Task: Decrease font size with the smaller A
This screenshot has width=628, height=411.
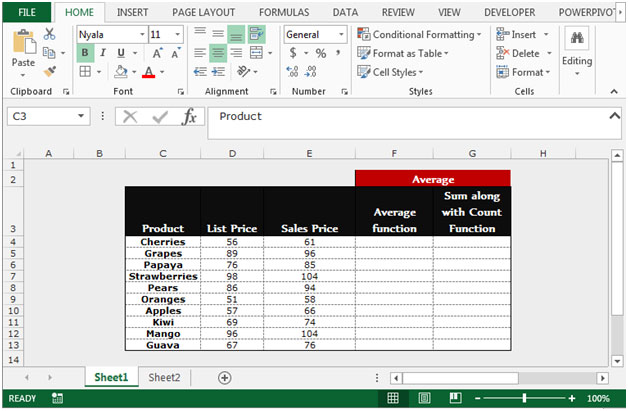Action: [175, 53]
